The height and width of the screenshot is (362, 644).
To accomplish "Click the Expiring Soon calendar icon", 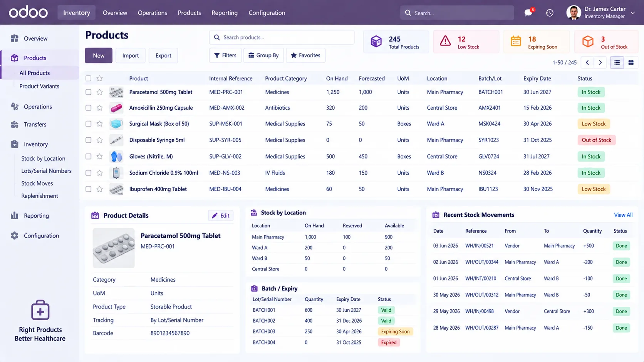I will (516, 41).
